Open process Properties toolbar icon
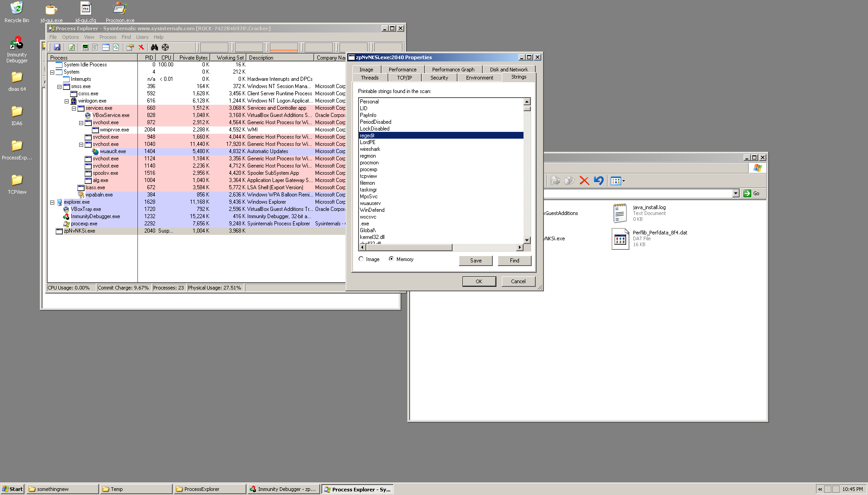Screen dimensions: 868x495 130,47
